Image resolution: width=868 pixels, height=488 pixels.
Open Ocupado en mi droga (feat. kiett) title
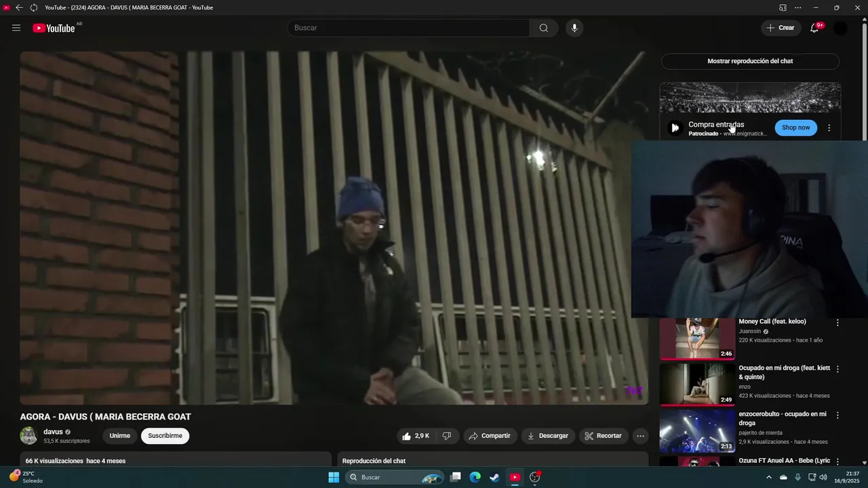point(785,372)
